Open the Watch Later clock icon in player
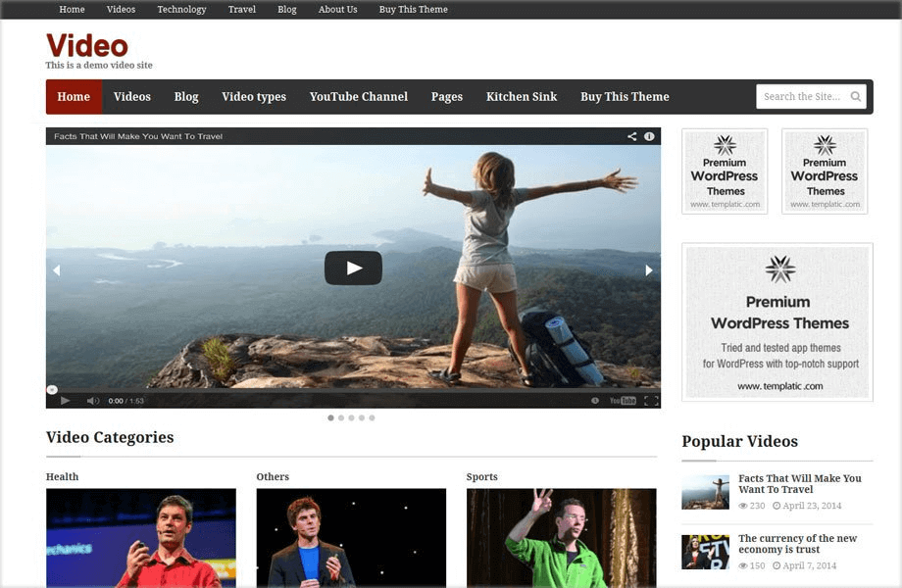 (595, 401)
